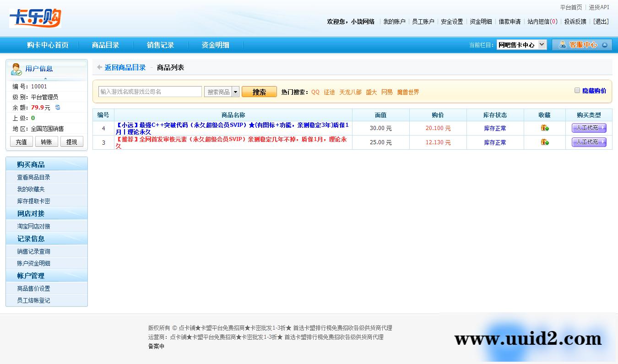Add product 4 to favorites via gift icon
This screenshot has width=618, height=364.
click(x=544, y=128)
